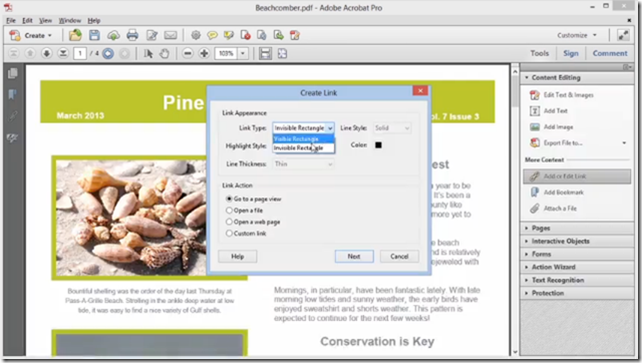Switch to the Sign pane
This screenshot has width=642, height=363.
(x=571, y=53)
